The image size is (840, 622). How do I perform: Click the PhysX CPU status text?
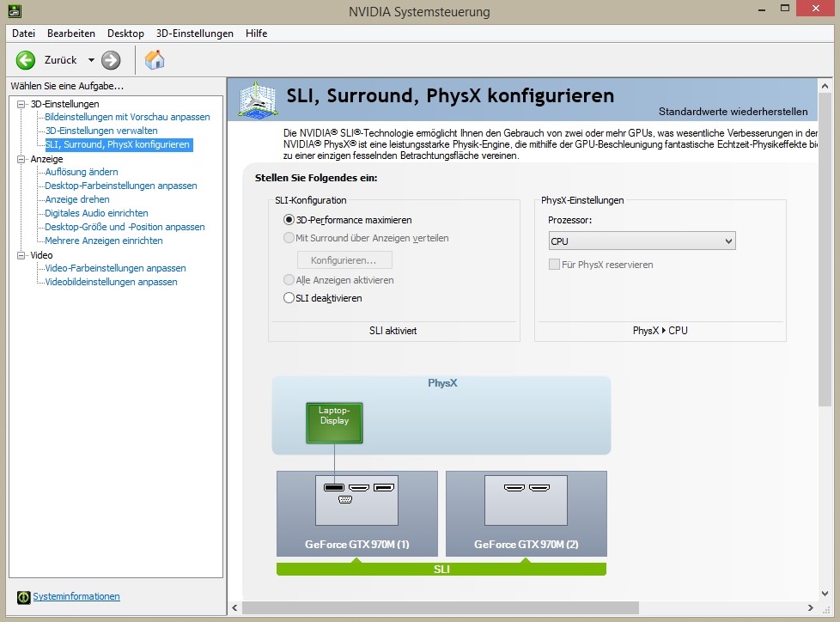point(660,331)
